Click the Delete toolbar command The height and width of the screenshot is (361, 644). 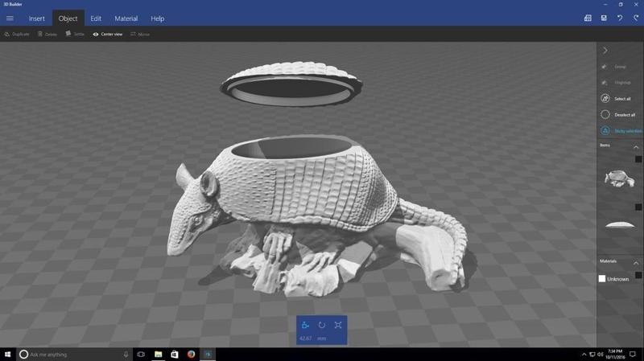click(x=47, y=35)
